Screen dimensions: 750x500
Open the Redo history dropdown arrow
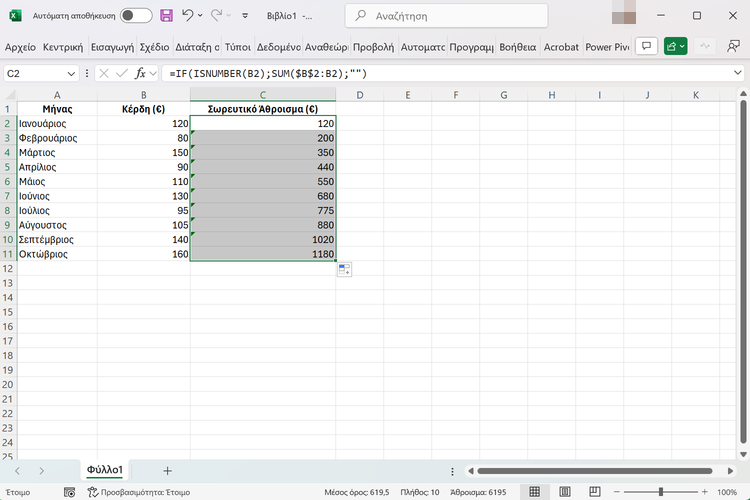[229, 16]
